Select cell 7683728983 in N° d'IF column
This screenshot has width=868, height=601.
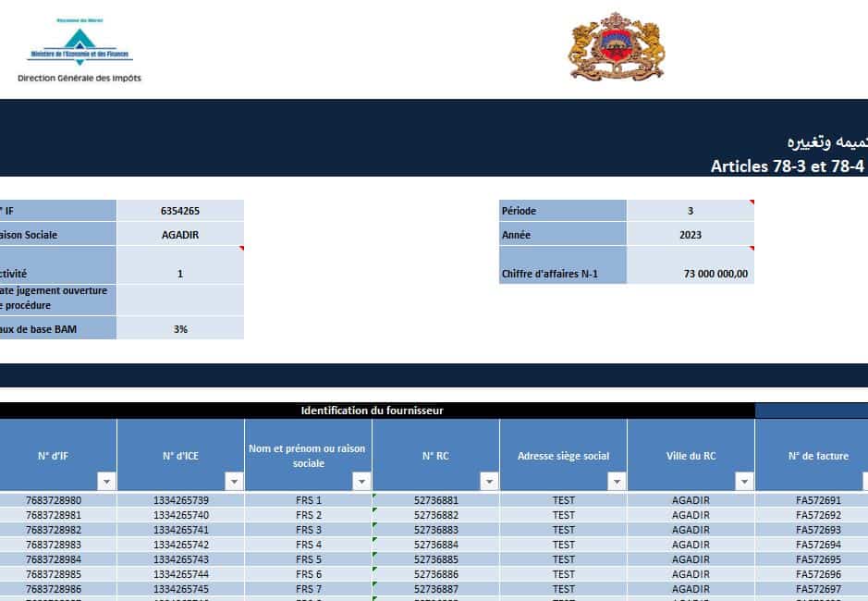(x=58, y=545)
